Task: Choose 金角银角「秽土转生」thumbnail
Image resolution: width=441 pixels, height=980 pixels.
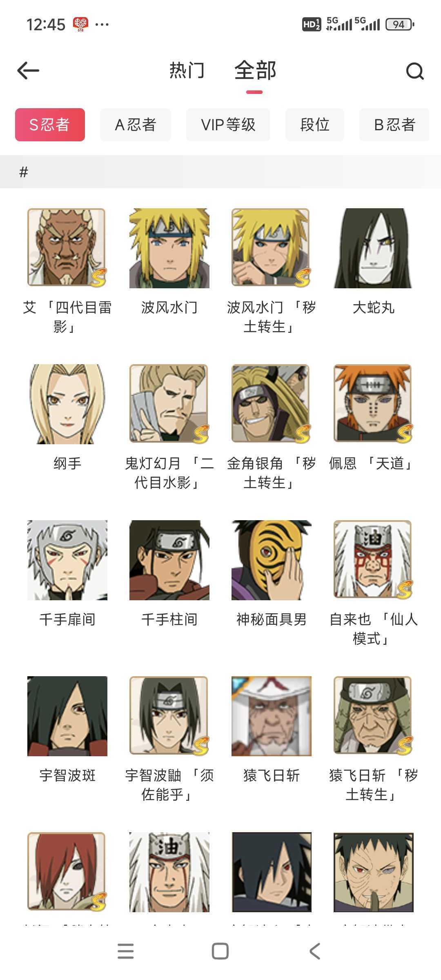Action: coord(271,404)
